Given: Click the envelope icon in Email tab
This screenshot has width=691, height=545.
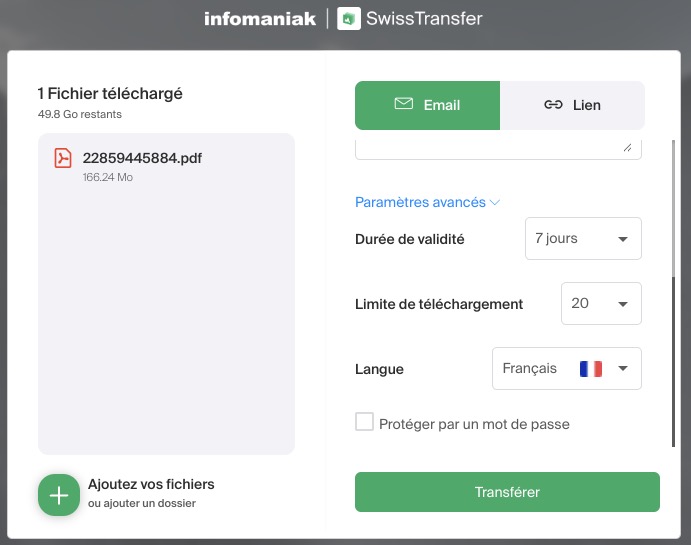Looking at the screenshot, I should click(x=404, y=104).
